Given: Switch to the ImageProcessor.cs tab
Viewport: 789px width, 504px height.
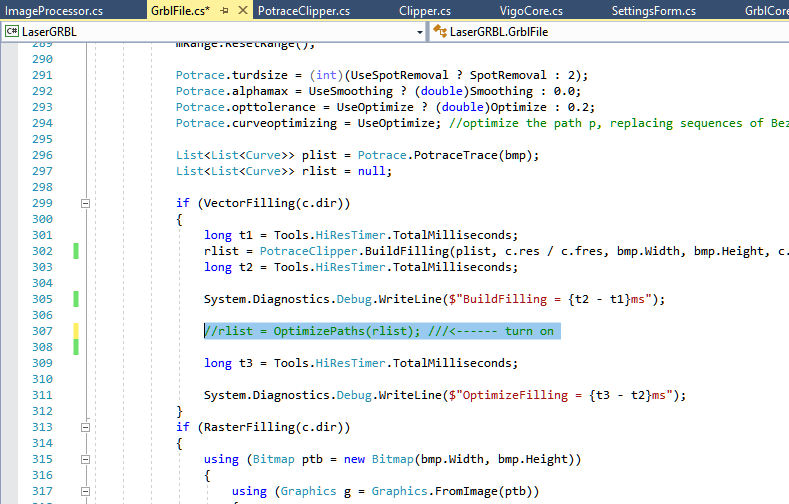Looking at the screenshot, I should [54, 11].
